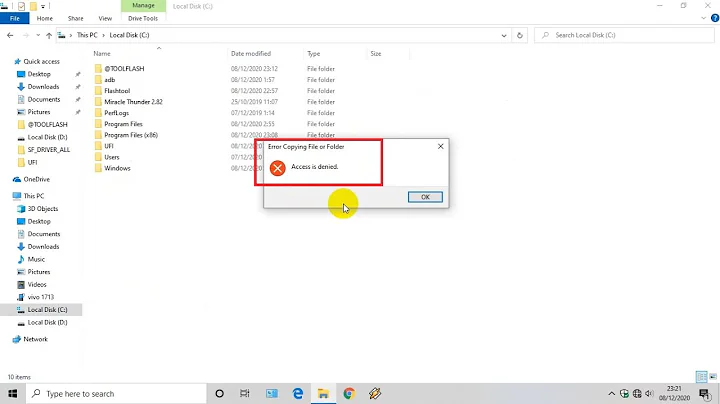
Task: Open Videos under This PC
Action: (37, 285)
